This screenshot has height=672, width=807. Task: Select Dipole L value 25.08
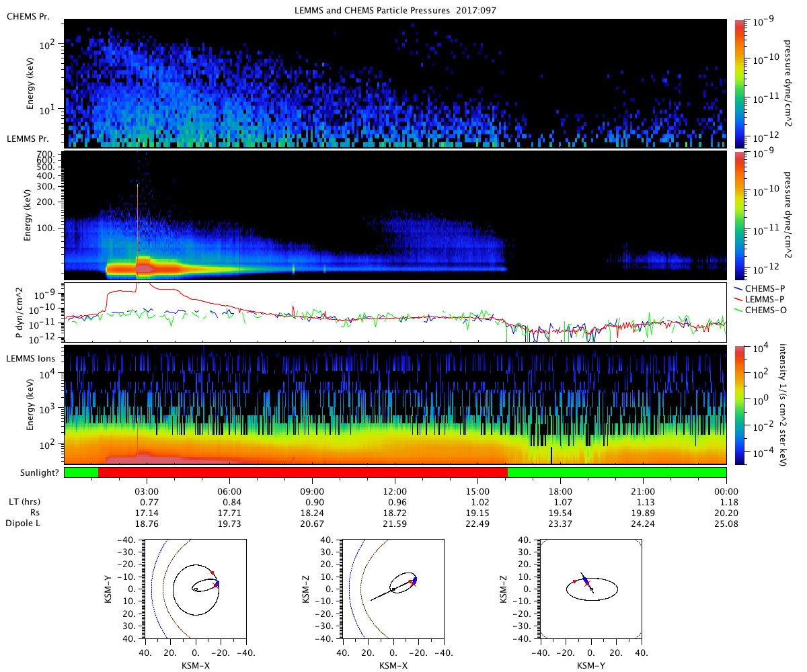[x=726, y=523]
